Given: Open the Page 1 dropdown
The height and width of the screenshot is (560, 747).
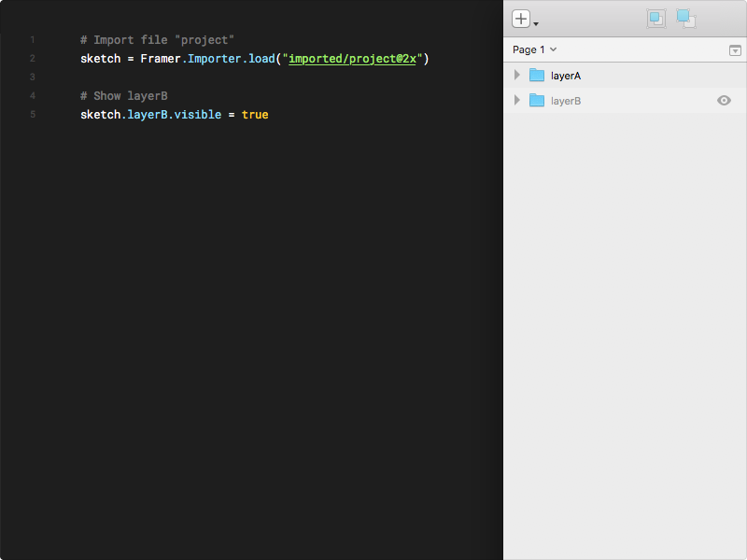Looking at the screenshot, I should coord(534,50).
